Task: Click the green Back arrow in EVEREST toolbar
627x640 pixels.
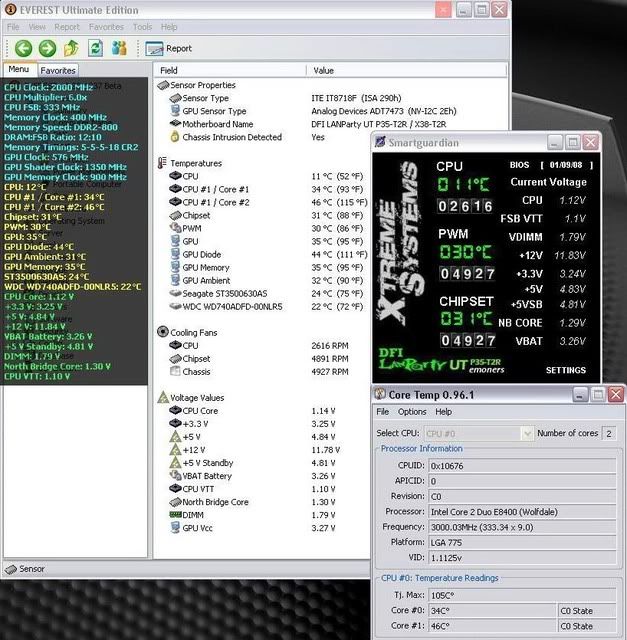Action: point(23,48)
